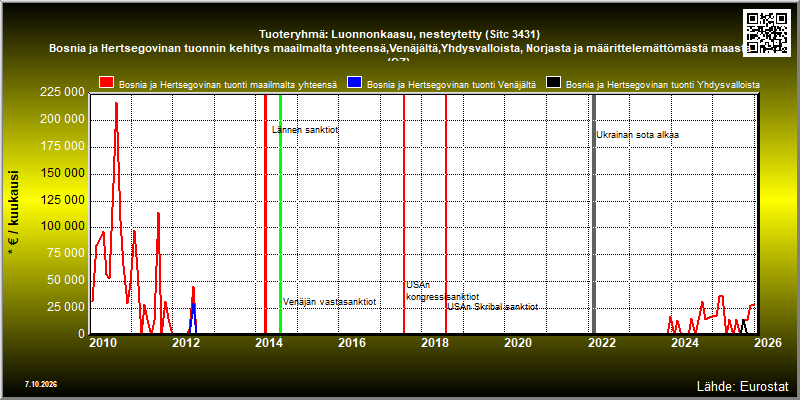This screenshot has width=800, height=400.
Task: Click the y-axis value 175 000
Action: 61,147
